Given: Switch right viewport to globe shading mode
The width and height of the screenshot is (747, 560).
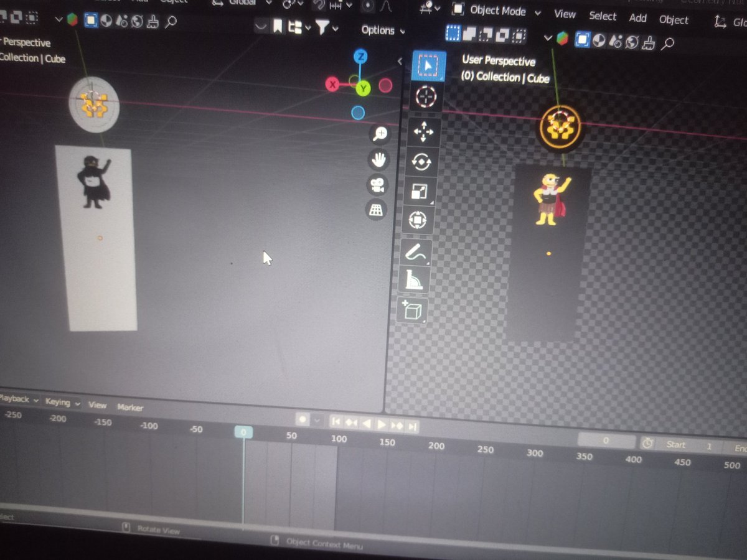Looking at the screenshot, I should (632, 42).
